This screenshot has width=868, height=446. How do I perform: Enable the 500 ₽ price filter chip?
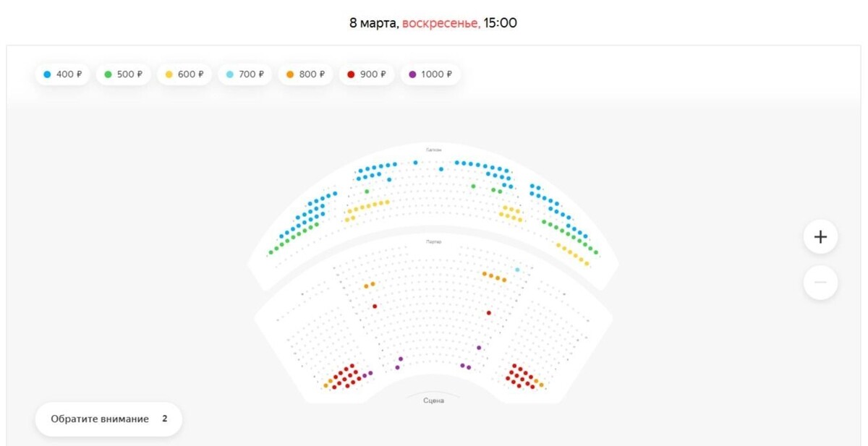tap(123, 74)
